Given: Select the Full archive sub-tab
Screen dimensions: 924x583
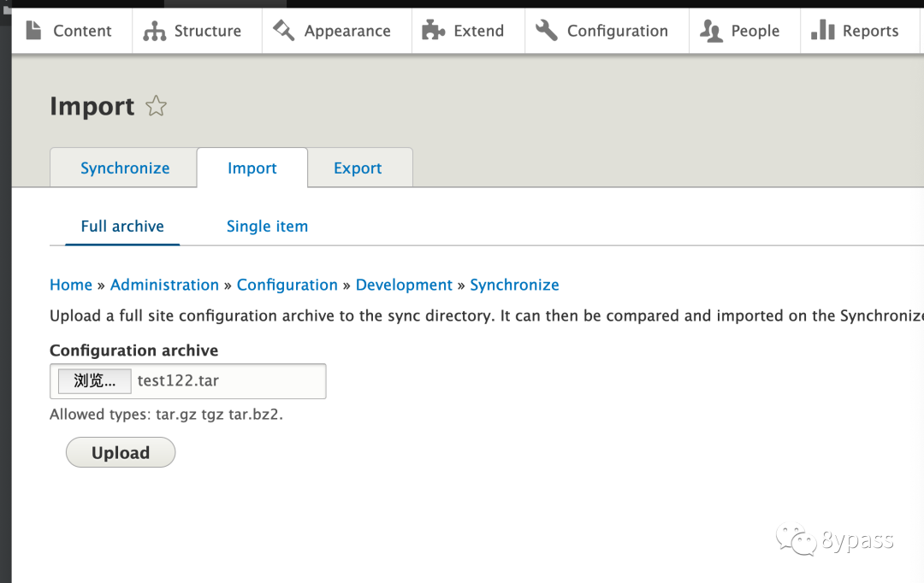Looking at the screenshot, I should [122, 227].
